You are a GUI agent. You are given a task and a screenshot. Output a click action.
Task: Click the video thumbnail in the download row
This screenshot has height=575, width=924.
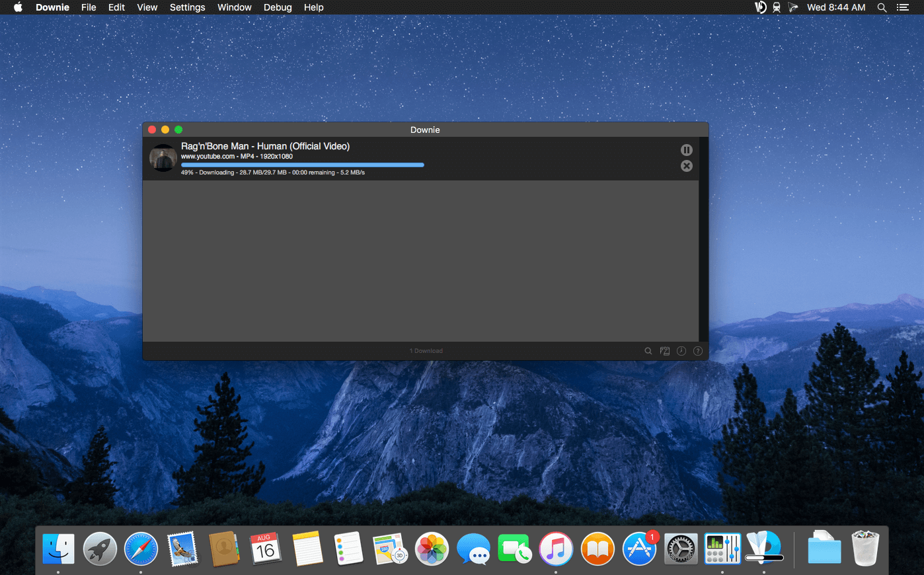point(163,159)
